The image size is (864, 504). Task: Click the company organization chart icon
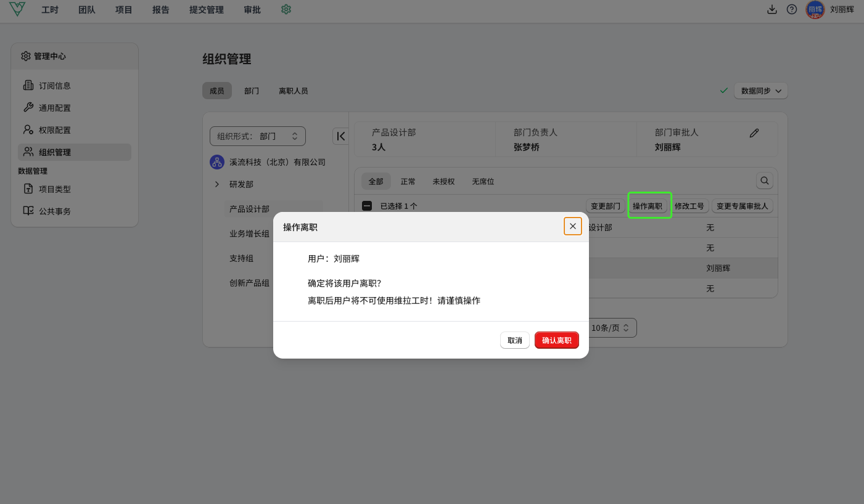tap(217, 162)
